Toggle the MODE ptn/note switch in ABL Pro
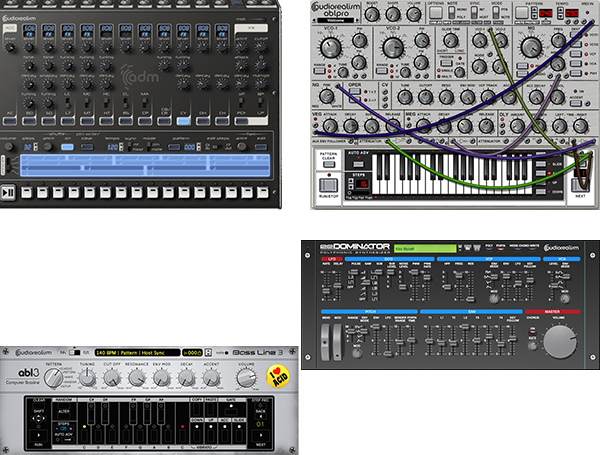Image resolution: width=600 pixels, height=455 pixels. pos(496,13)
